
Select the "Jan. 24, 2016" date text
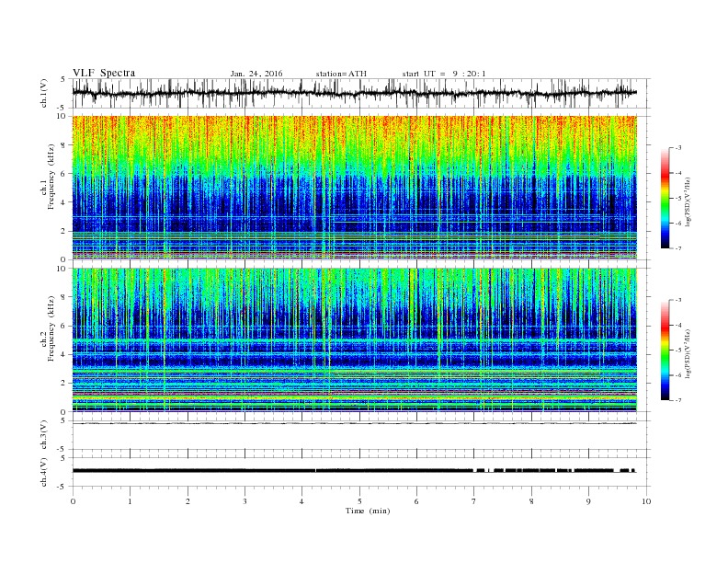pos(256,74)
